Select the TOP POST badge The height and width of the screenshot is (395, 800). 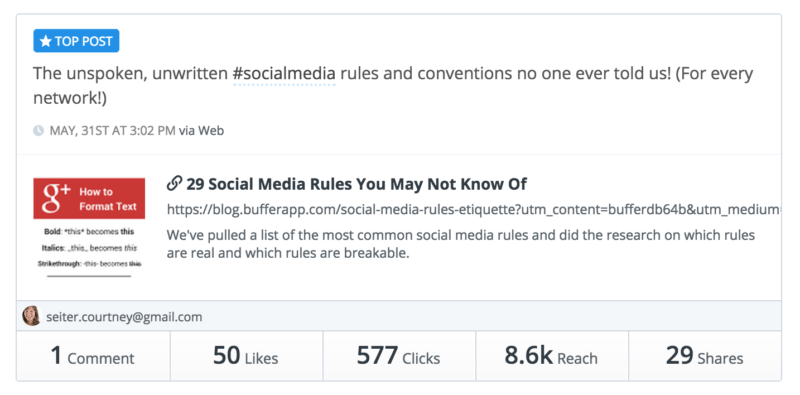[x=76, y=41]
